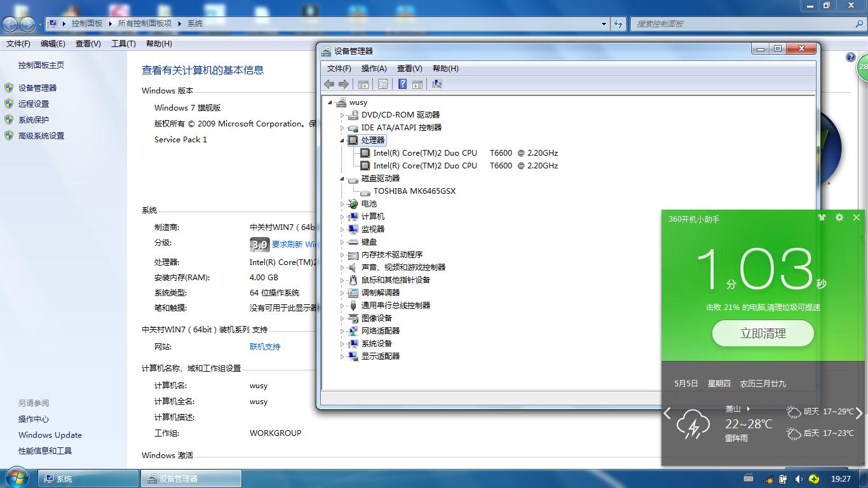Click the 搜索控制面板 search box
The width and height of the screenshot is (868, 488).
pyautogui.click(x=743, y=24)
